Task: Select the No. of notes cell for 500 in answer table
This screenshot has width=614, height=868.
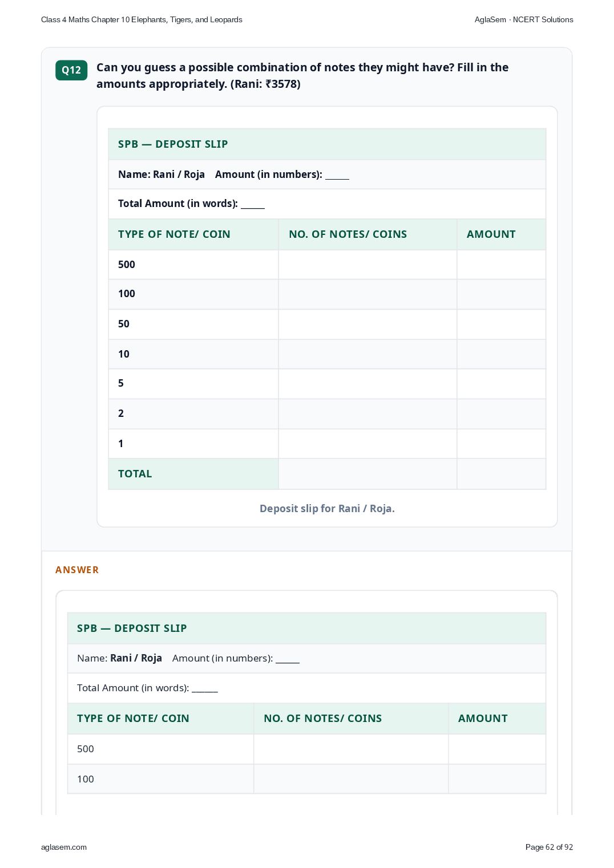Action: (x=351, y=749)
